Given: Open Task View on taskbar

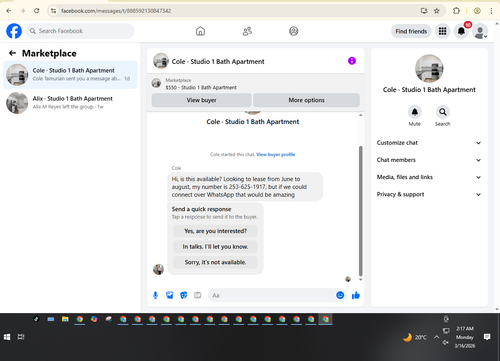Looking at the screenshot, I should click(x=21, y=337).
